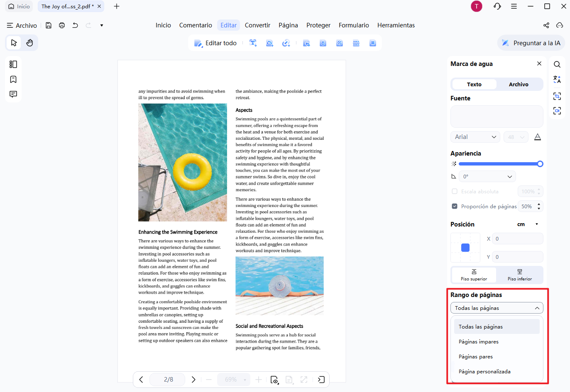Adjust the absolute scale 100% stepper
The image size is (570, 392).
[539, 191]
